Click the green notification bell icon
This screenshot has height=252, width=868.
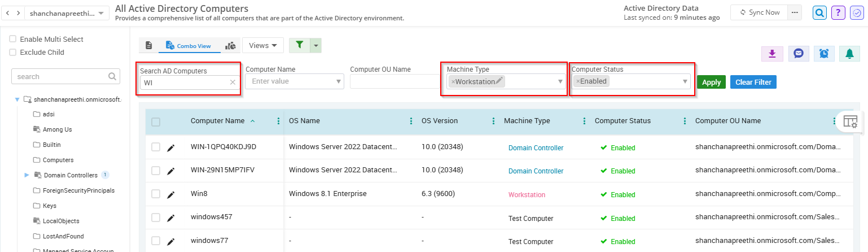849,54
